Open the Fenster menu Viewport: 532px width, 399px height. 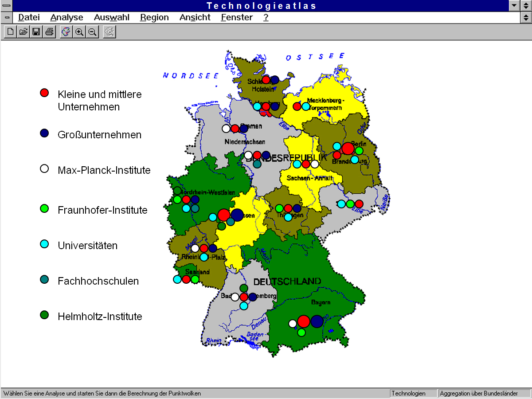point(237,18)
